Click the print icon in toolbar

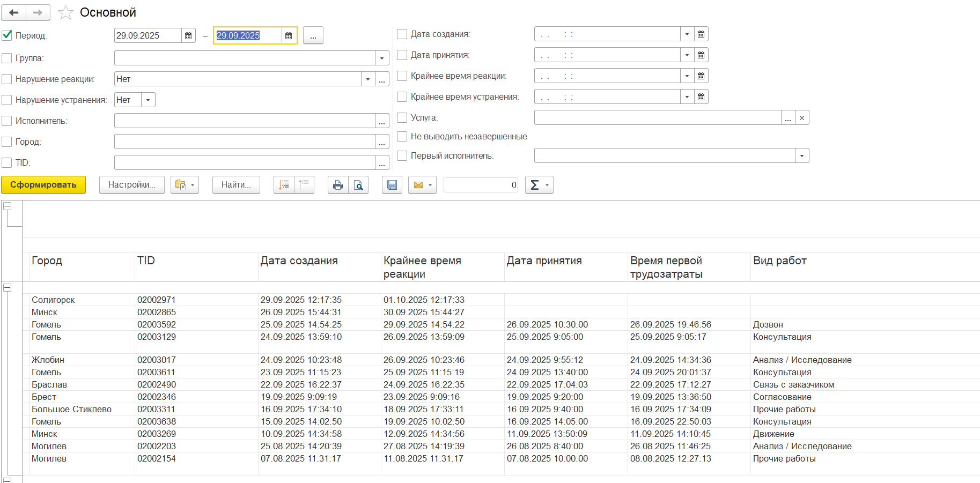(337, 185)
